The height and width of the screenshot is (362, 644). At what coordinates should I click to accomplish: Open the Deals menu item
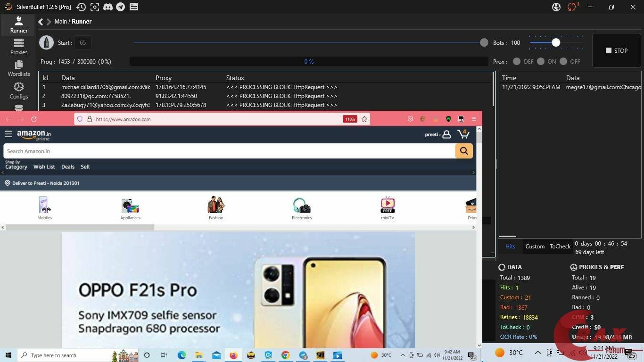tap(68, 167)
